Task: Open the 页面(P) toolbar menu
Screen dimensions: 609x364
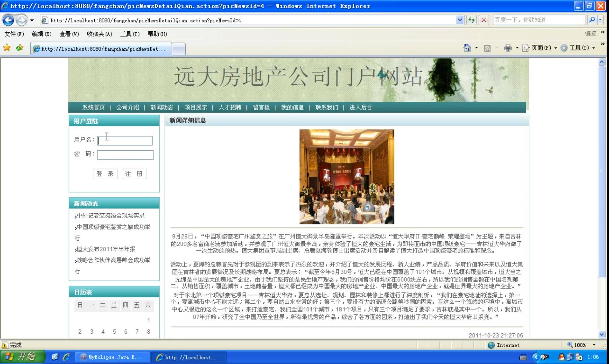Action: click(x=539, y=48)
